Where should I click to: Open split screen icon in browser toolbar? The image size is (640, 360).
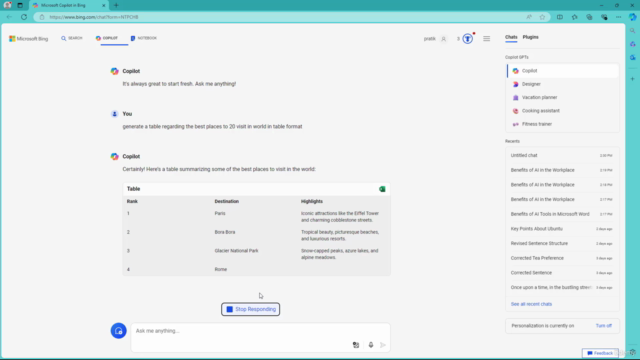pyautogui.click(x=560, y=17)
